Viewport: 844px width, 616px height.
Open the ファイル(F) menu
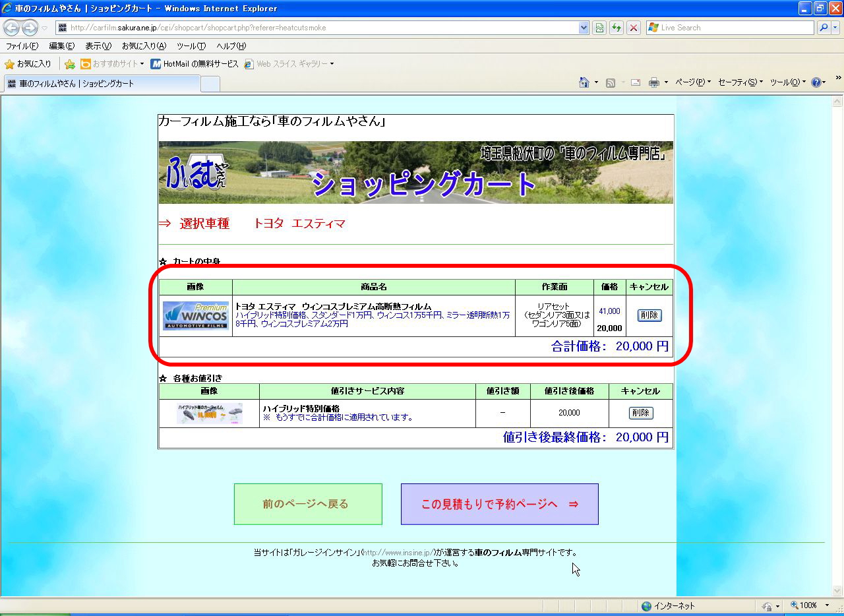(22, 46)
